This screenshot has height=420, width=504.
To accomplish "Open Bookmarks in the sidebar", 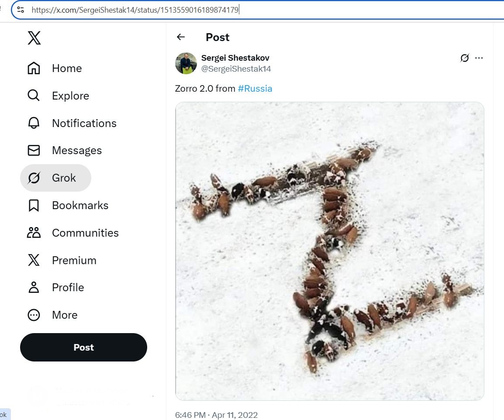I will [x=67, y=206].
